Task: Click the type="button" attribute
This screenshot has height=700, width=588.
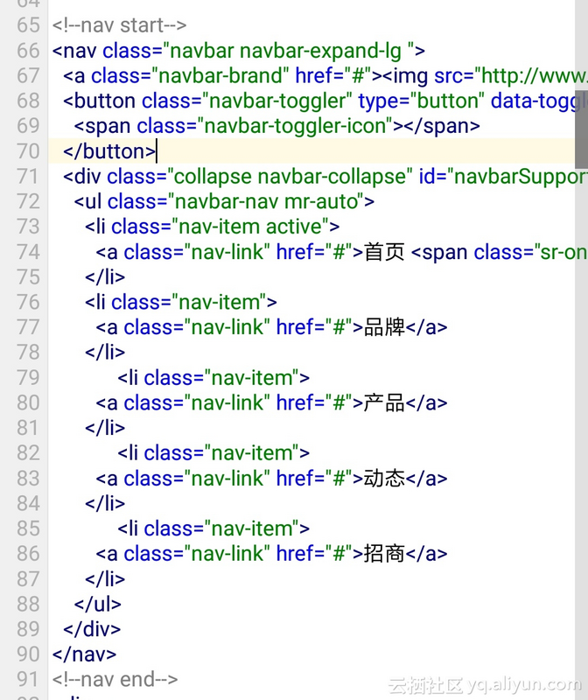Action: point(421,101)
